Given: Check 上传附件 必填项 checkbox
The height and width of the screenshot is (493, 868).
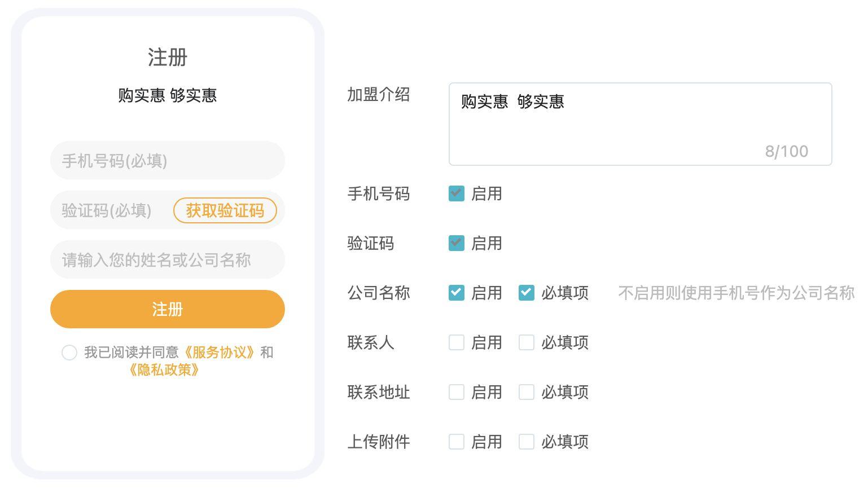Looking at the screenshot, I should [526, 442].
